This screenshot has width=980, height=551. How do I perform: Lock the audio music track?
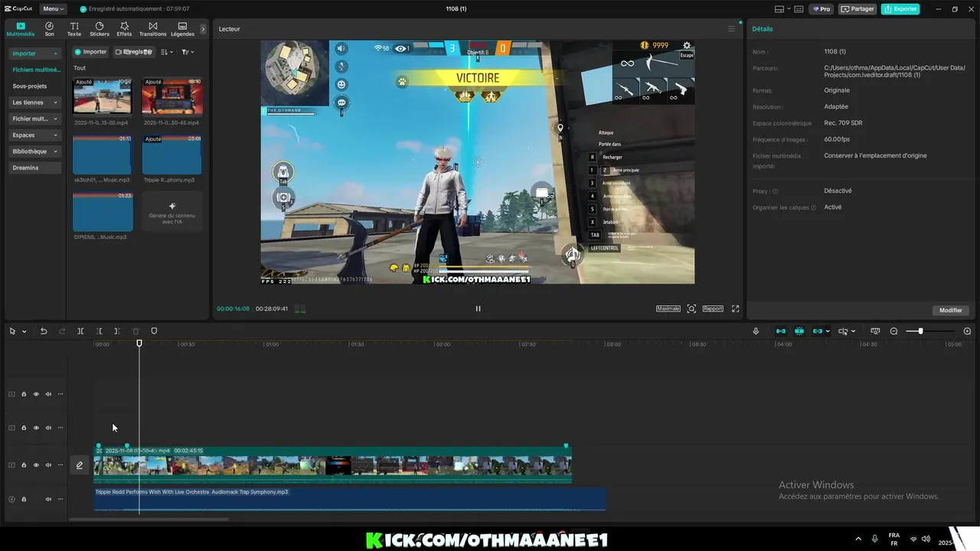[24, 499]
